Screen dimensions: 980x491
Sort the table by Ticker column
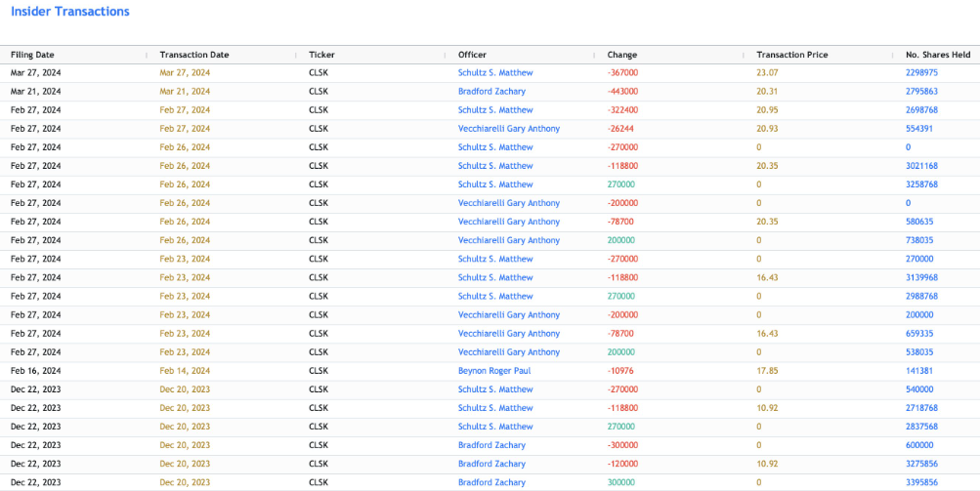[x=321, y=55]
